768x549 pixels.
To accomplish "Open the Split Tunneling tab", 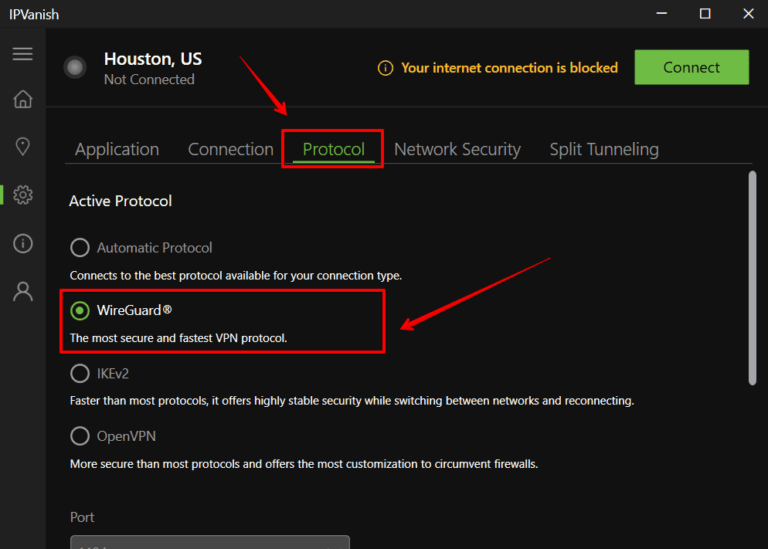I will coord(604,150).
